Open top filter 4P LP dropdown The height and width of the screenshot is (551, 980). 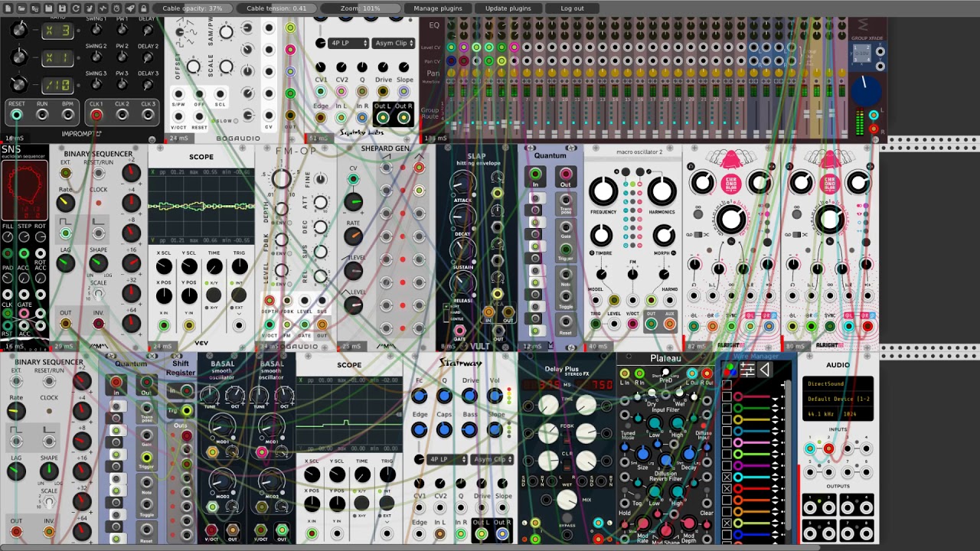(348, 43)
